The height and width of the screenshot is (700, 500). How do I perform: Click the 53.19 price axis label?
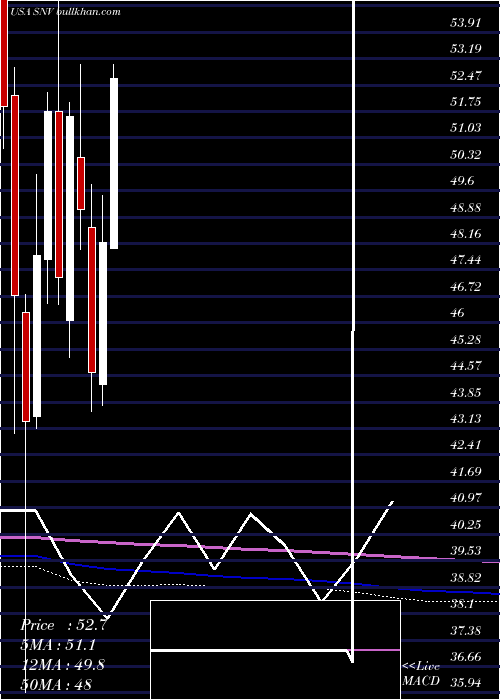click(466, 48)
